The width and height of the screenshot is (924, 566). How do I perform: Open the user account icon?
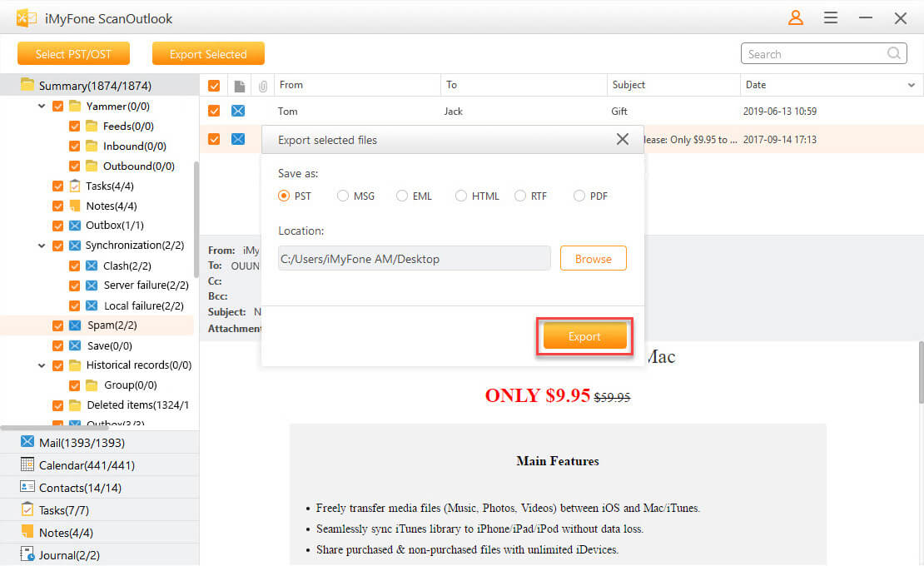796,17
